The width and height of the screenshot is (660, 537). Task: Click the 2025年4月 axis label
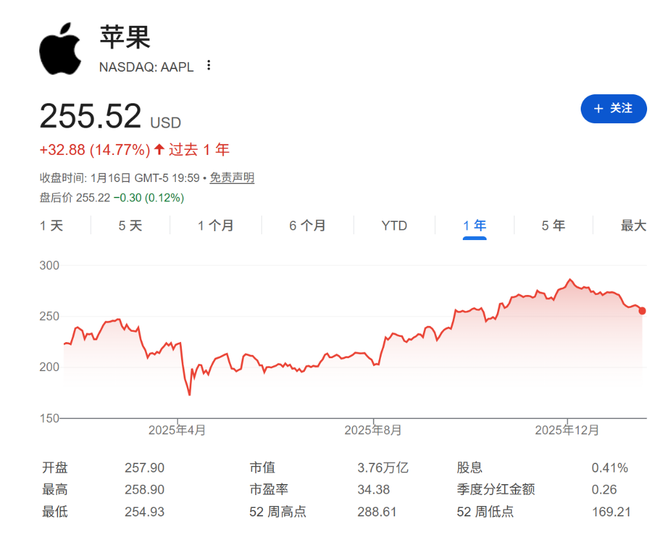pyautogui.click(x=177, y=430)
